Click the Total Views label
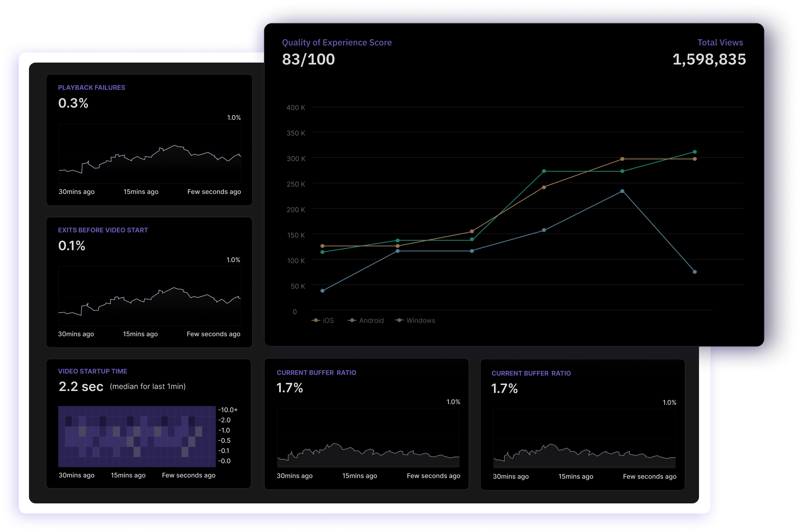This screenshot has width=800, height=532. (x=720, y=42)
